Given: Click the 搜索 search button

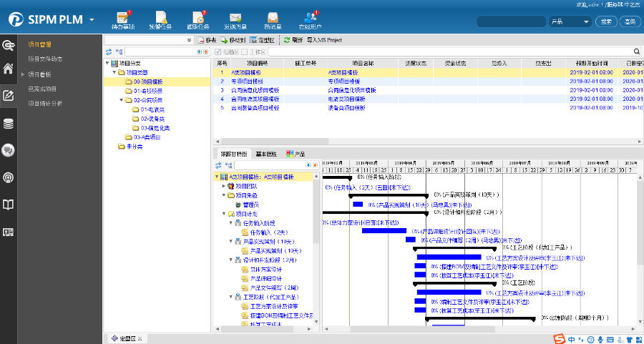Looking at the screenshot, I should 606,21.
